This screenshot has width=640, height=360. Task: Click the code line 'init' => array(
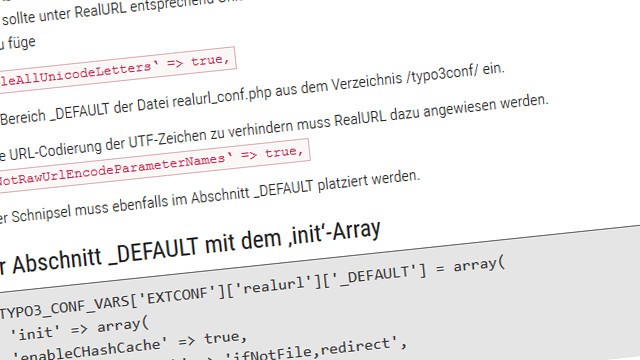(80, 330)
